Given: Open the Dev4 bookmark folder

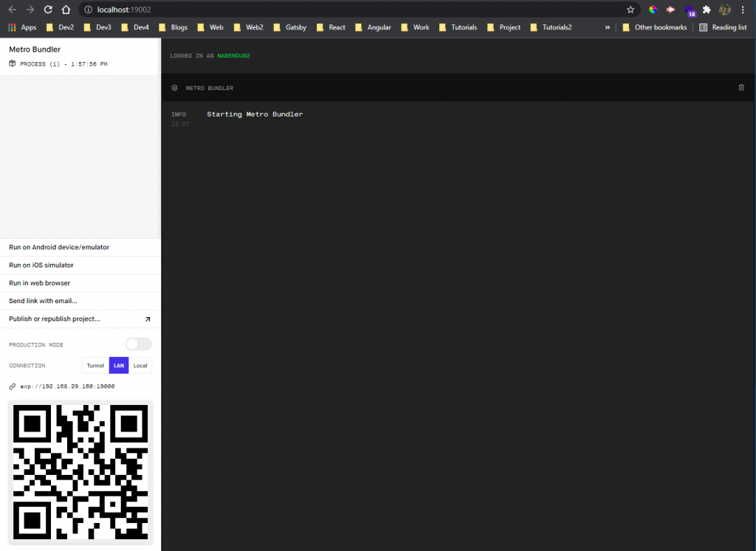Looking at the screenshot, I should [135, 27].
